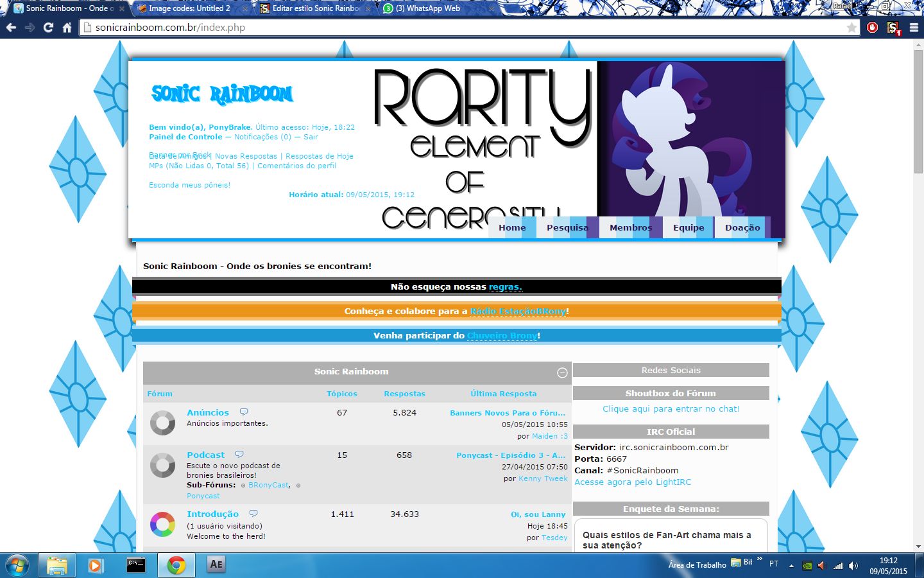The width and height of the screenshot is (924, 578).
Task: Reload the page with the refresh icon
Action: click(x=48, y=28)
